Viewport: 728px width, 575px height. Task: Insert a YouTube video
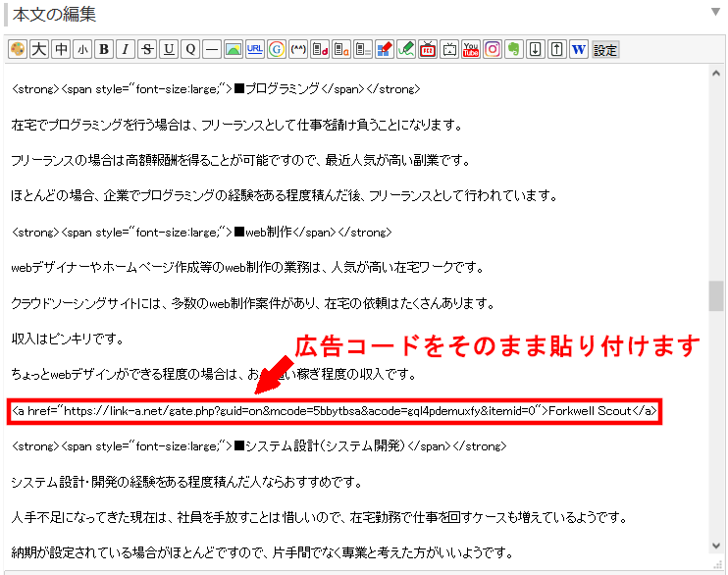(471, 49)
